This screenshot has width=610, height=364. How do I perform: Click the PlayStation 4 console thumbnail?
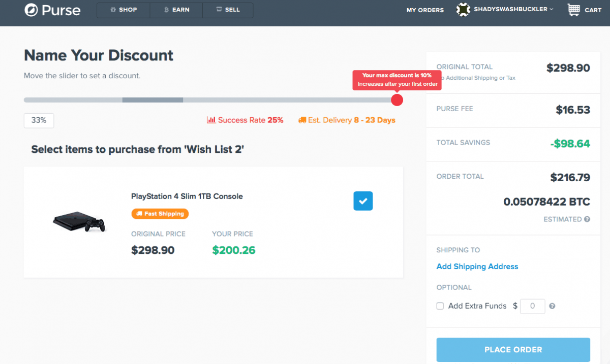(79, 222)
